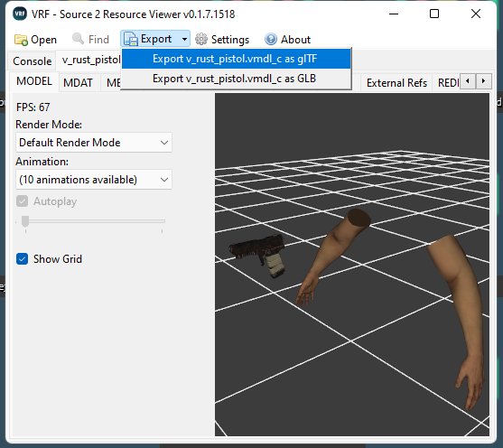Maximize the VRF window
Viewport: 503px width, 448px height.
[x=434, y=14]
